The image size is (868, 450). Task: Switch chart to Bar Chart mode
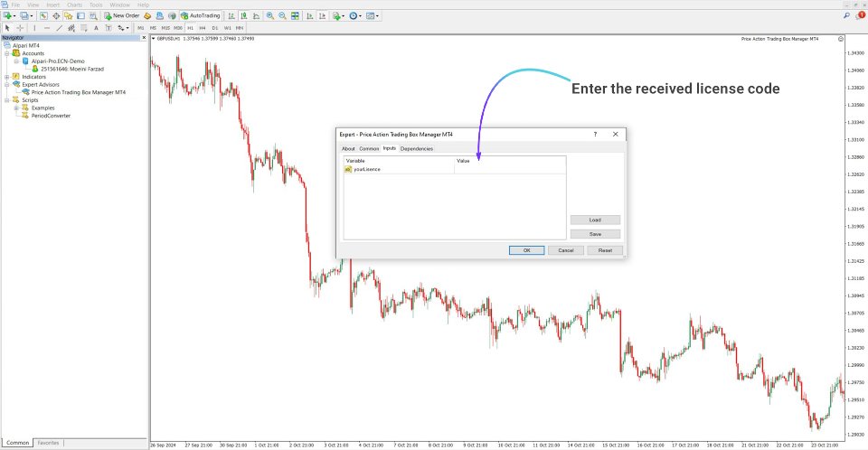pyautogui.click(x=231, y=16)
